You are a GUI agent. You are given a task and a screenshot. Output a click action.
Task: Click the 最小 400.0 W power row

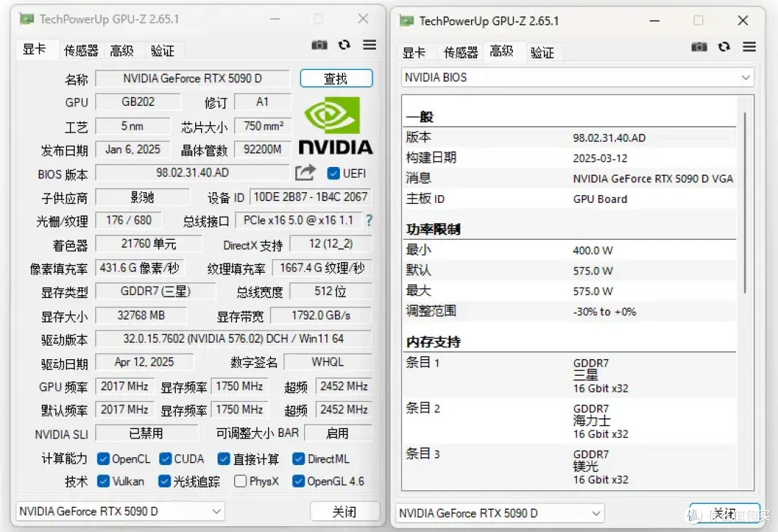click(570, 251)
